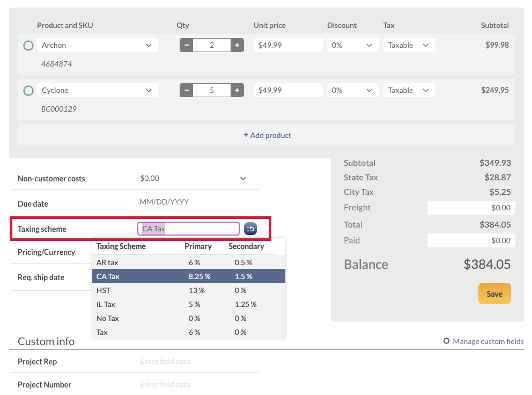
Task: Click the Add product link
Action: [x=268, y=135]
